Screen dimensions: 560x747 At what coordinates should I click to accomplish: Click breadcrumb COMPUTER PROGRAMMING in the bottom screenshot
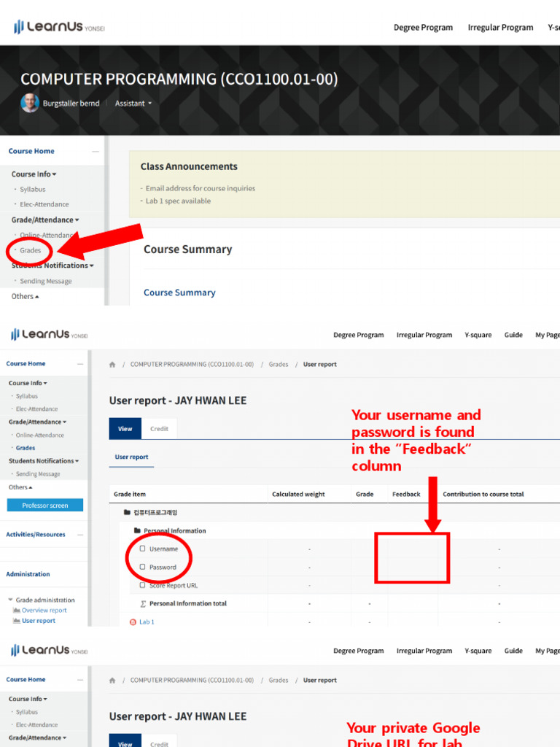[x=192, y=681]
